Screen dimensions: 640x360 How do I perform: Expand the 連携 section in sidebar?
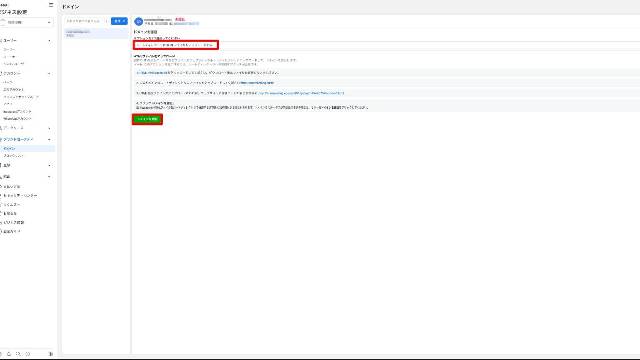(49, 177)
